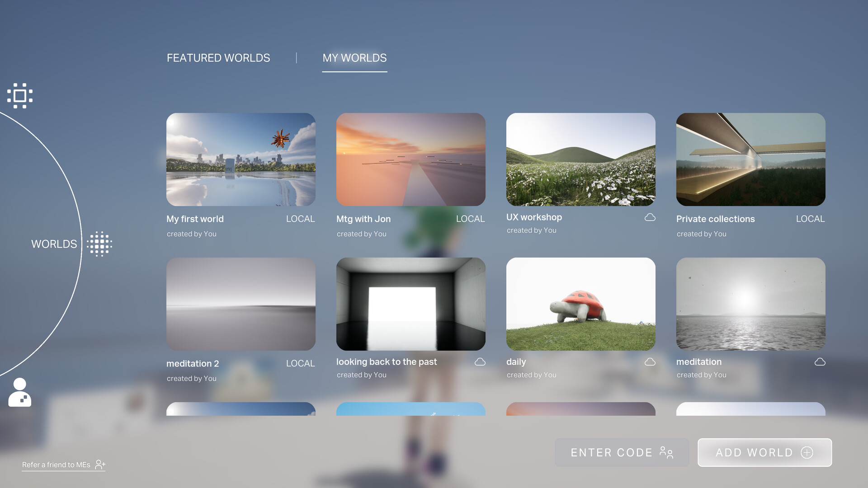This screenshot has height=488, width=868.
Task: Select the WORLDS dot-grid icon on the sidebar
Action: pos(100,244)
